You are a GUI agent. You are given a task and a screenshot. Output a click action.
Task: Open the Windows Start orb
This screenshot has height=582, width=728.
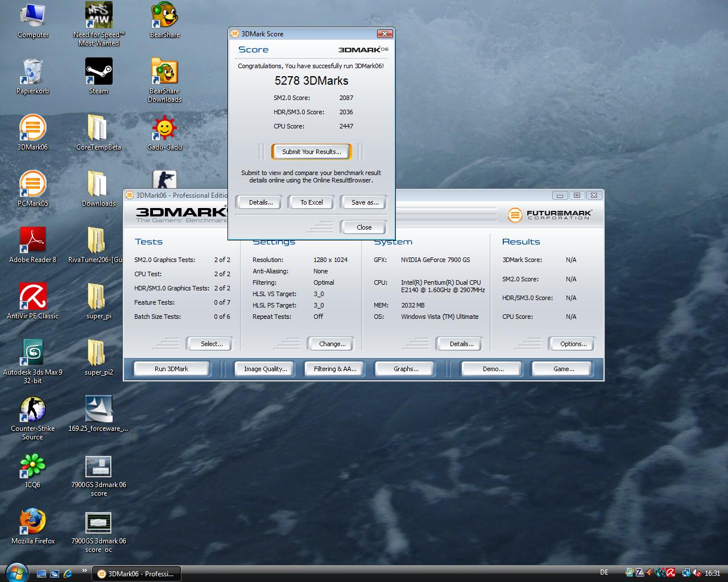tap(15, 572)
